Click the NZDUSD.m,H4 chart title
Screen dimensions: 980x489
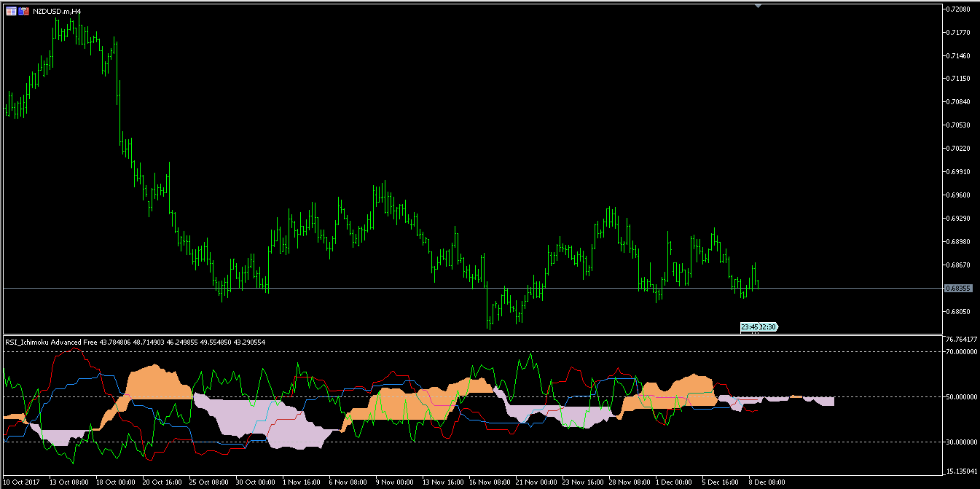57,12
